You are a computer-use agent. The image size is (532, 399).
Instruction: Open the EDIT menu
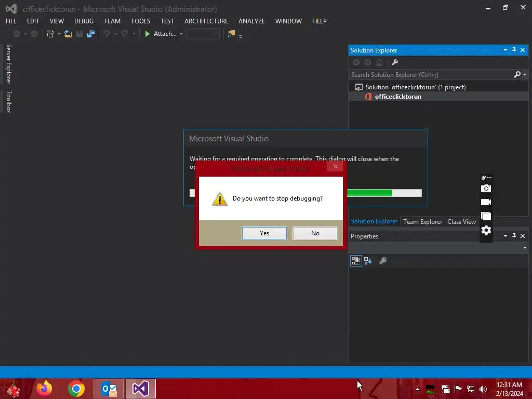click(x=33, y=21)
